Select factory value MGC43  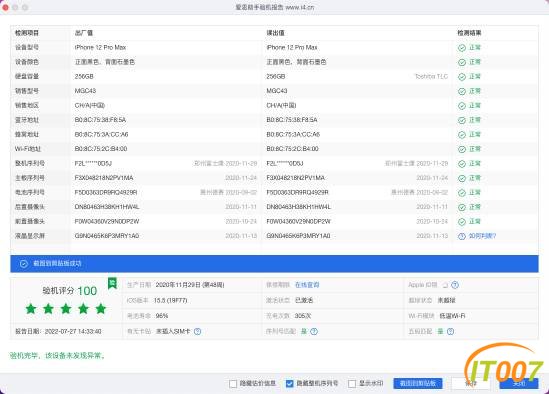(x=85, y=91)
